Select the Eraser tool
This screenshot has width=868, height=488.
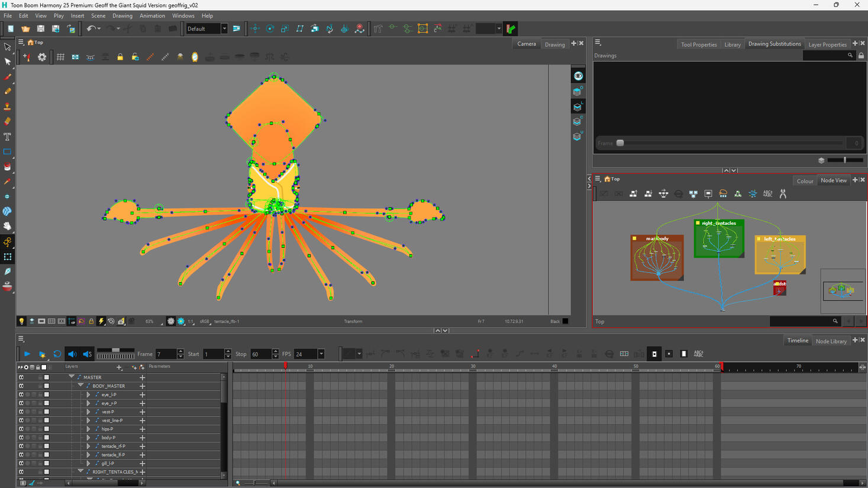pyautogui.click(x=8, y=121)
